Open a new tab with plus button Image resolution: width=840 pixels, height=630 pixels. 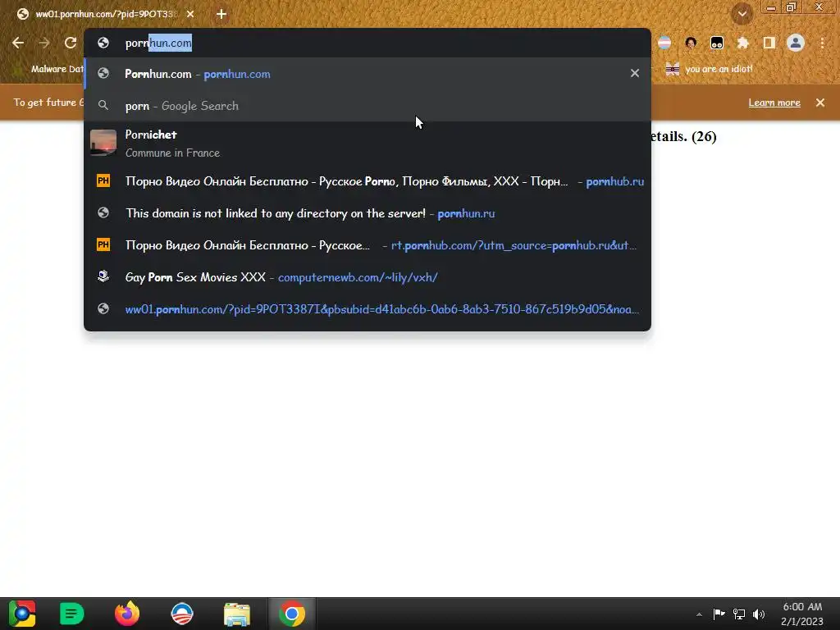tap(221, 14)
